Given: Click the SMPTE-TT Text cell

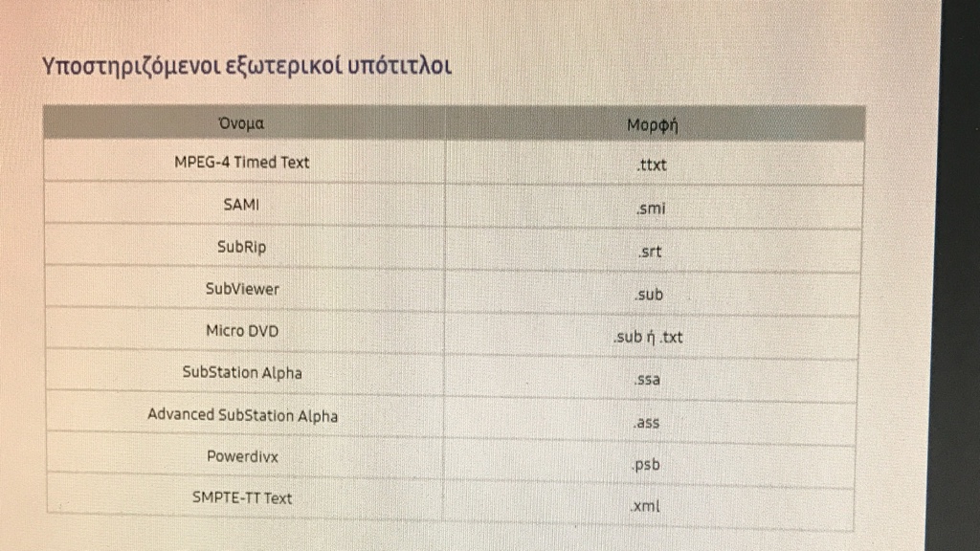Looking at the screenshot, I should pos(242,497).
